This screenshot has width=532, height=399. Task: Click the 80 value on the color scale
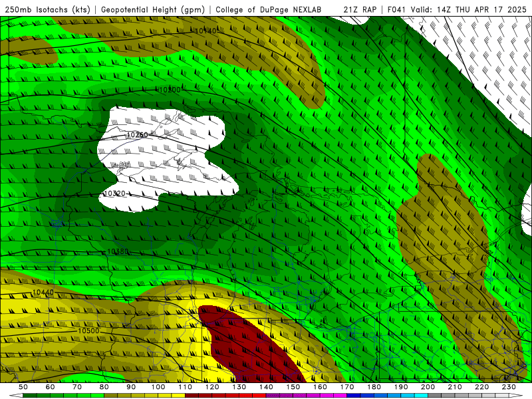104,387
